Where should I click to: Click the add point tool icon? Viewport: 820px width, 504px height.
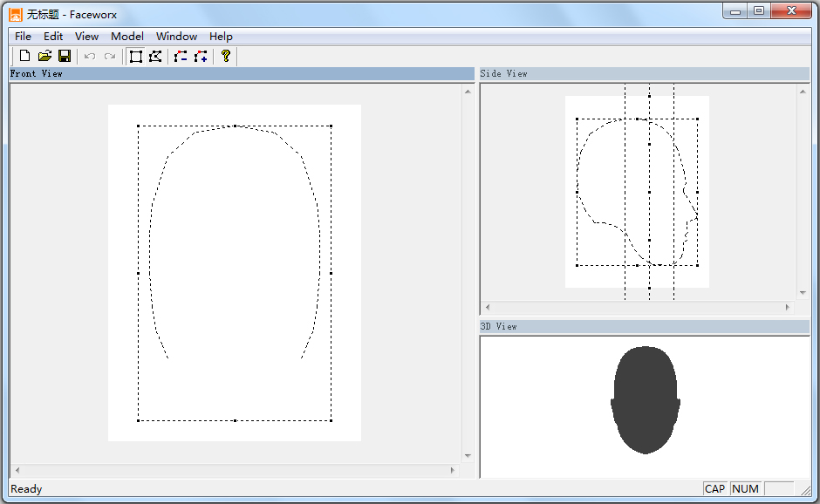click(201, 56)
